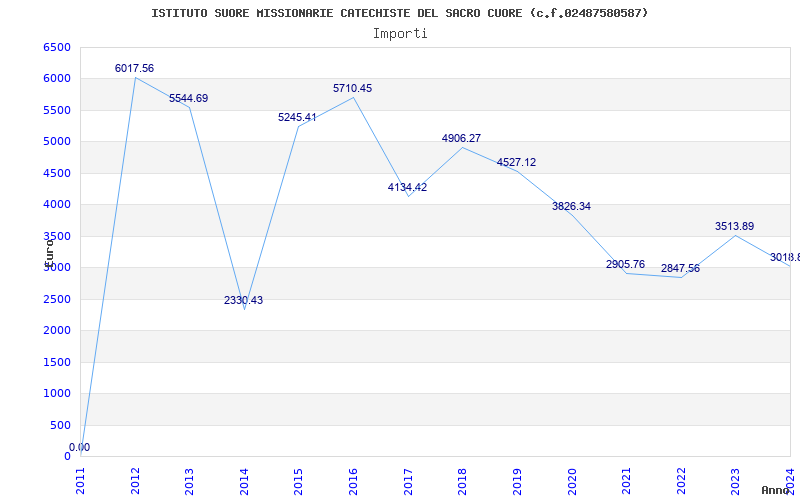Click the 6017.56 data label for 2012
The height and width of the screenshot is (500, 800).
click(134, 68)
